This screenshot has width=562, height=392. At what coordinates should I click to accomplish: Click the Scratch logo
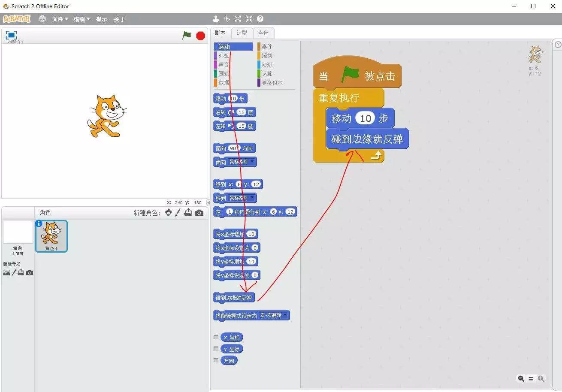(17, 19)
